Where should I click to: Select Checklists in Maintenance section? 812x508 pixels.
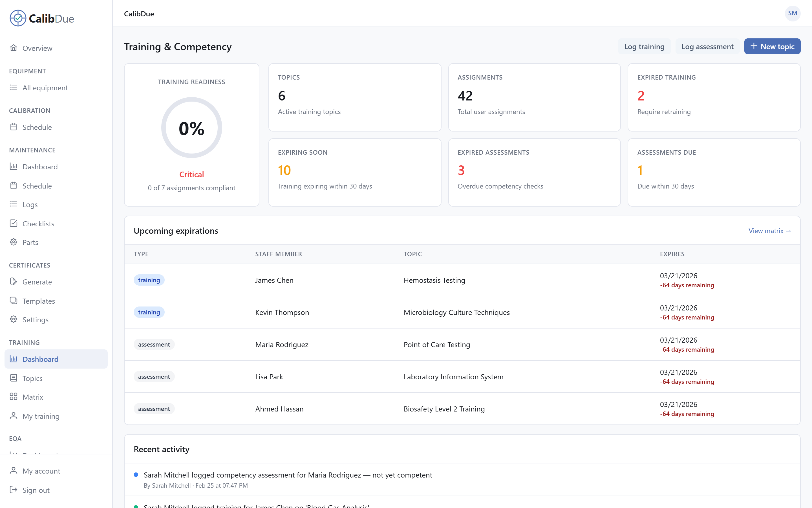coord(56,224)
